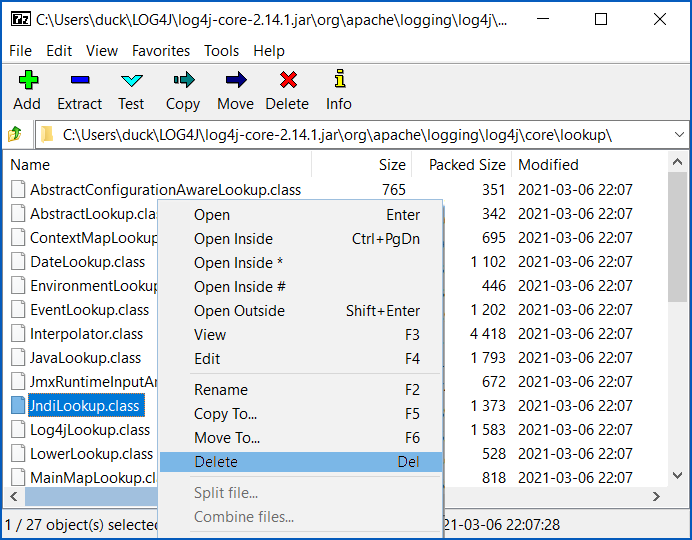
Task: Click the Extract toolbar icon
Action: (80, 80)
